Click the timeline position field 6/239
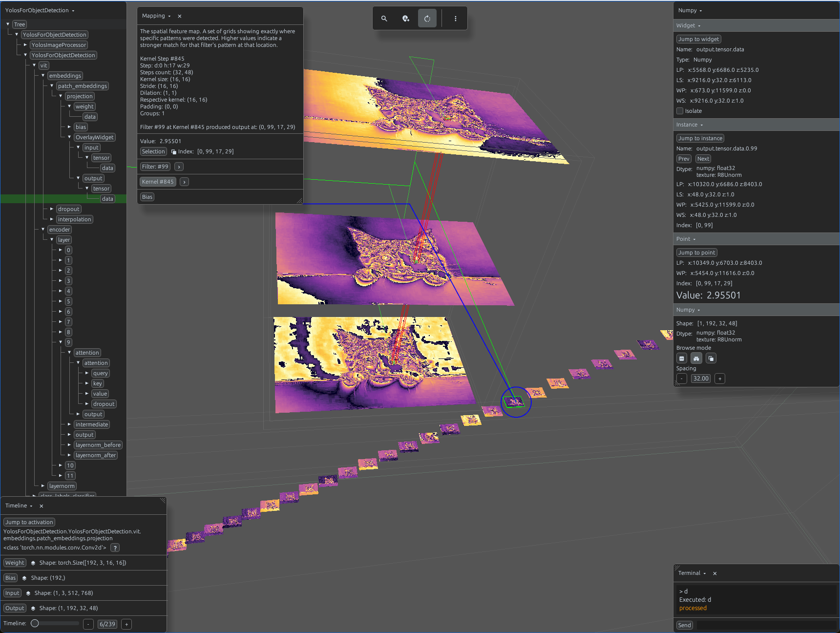 (x=107, y=624)
